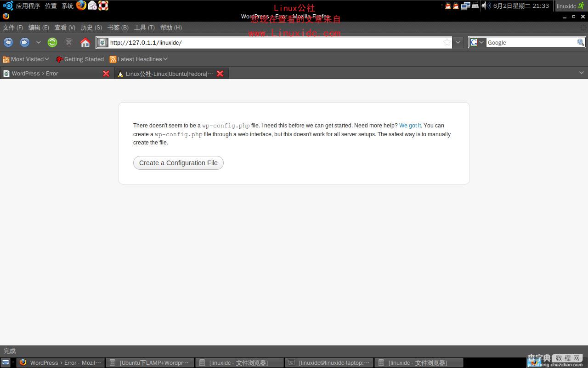588x368 pixels.
Task: Click the Firefox window menu icon in title bar
Action: click(x=6, y=16)
